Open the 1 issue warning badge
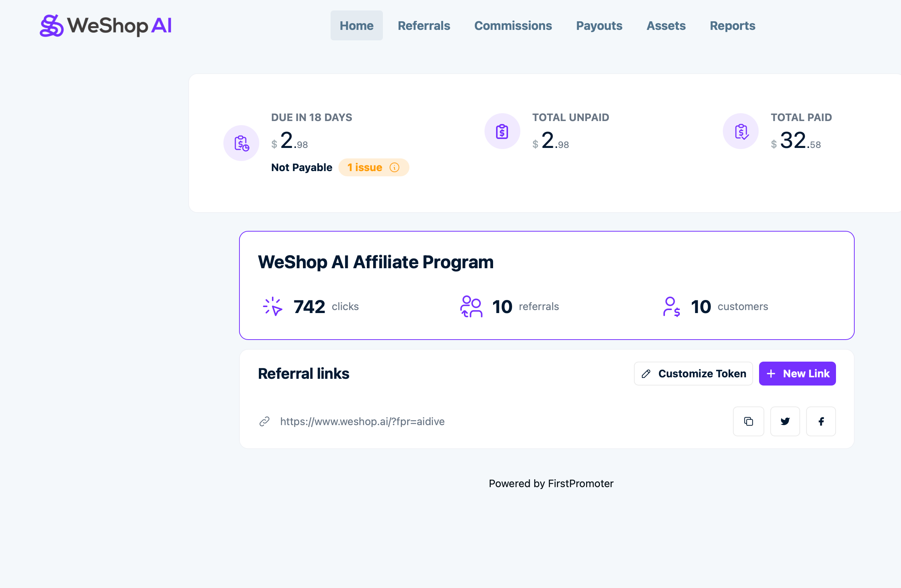 point(373,167)
